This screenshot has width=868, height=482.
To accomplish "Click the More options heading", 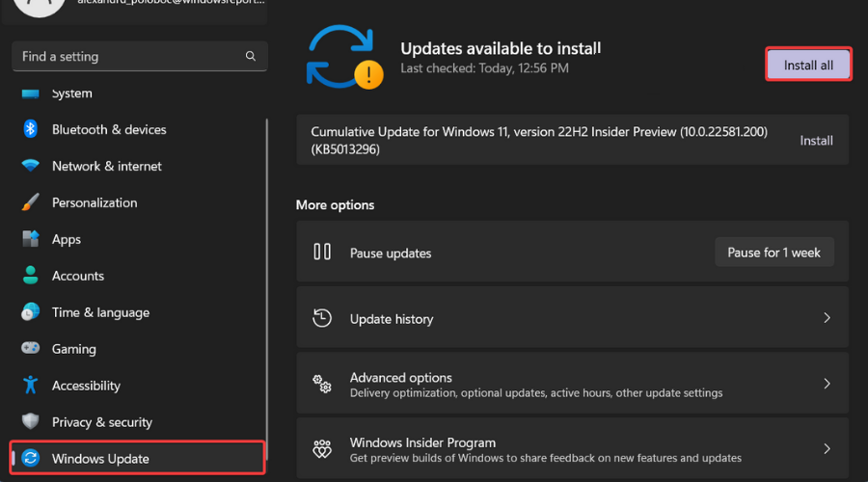I will point(335,204).
